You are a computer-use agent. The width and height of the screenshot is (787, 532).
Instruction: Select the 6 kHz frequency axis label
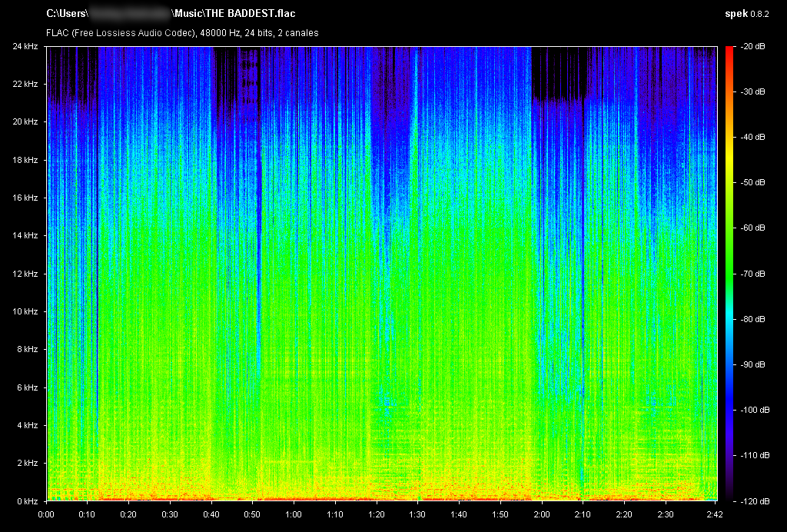[28, 387]
